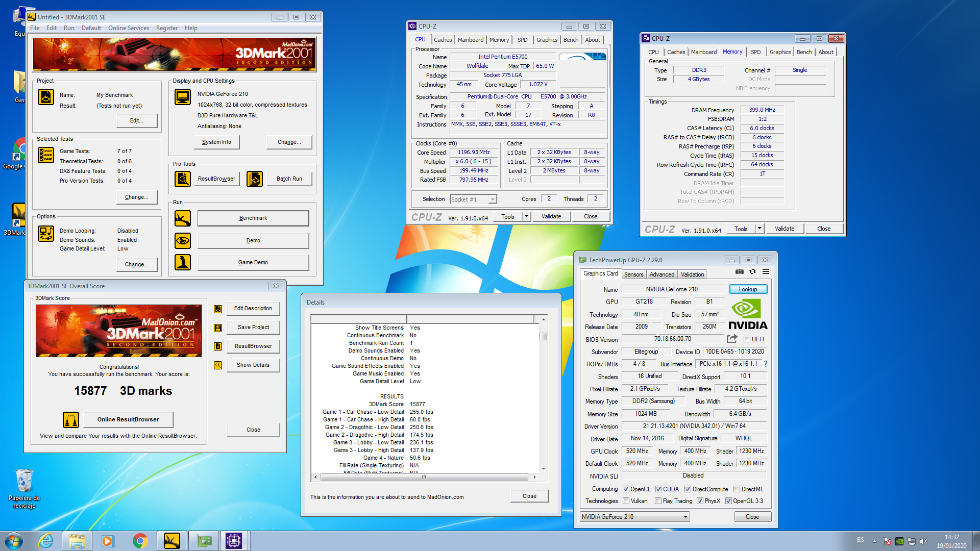Expand the Tools dropdown arrow in CPU-Z CPU window
The height and width of the screenshot is (551, 980).
pyautogui.click(x=526, y=216)
